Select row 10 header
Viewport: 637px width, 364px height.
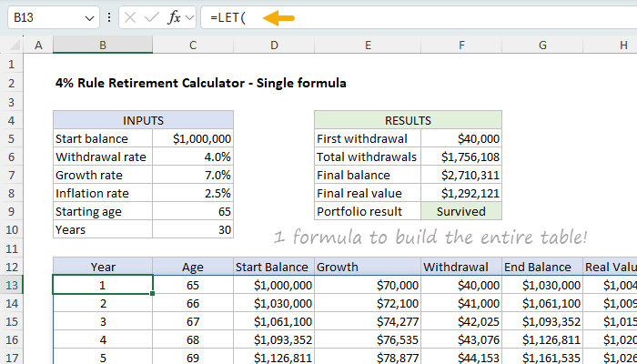11,229
